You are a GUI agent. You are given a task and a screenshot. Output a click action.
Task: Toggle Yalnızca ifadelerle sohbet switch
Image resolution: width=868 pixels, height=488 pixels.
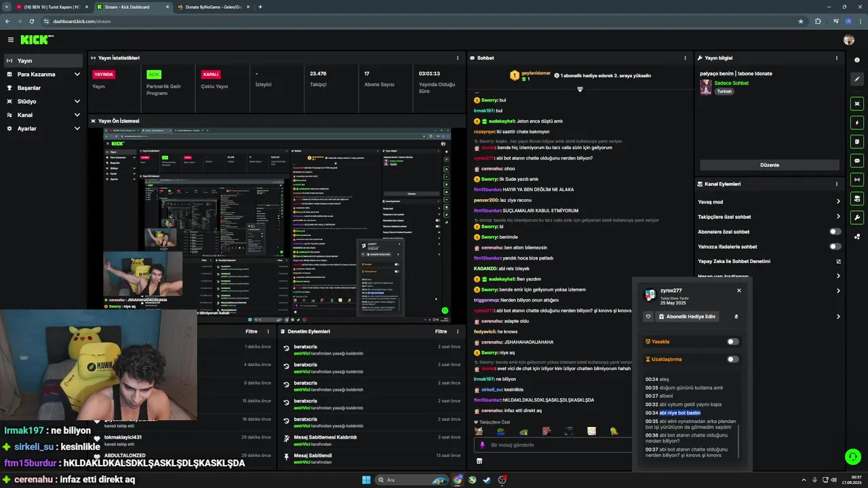coord(835,246)
